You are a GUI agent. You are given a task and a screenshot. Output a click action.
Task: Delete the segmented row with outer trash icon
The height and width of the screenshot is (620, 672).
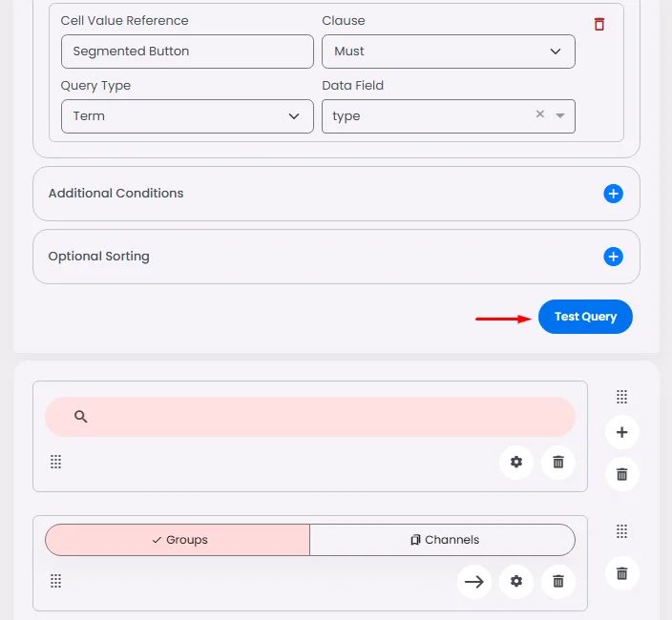pyautogui.click(x=621, y=573)
